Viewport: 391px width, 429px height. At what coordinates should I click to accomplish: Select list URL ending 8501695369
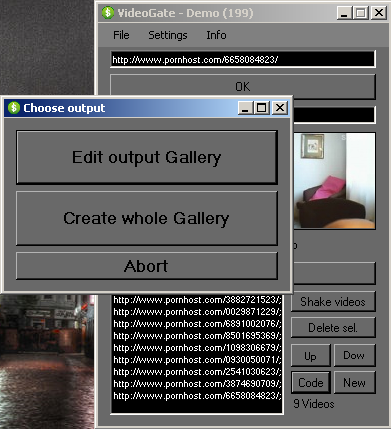[197, 336]
